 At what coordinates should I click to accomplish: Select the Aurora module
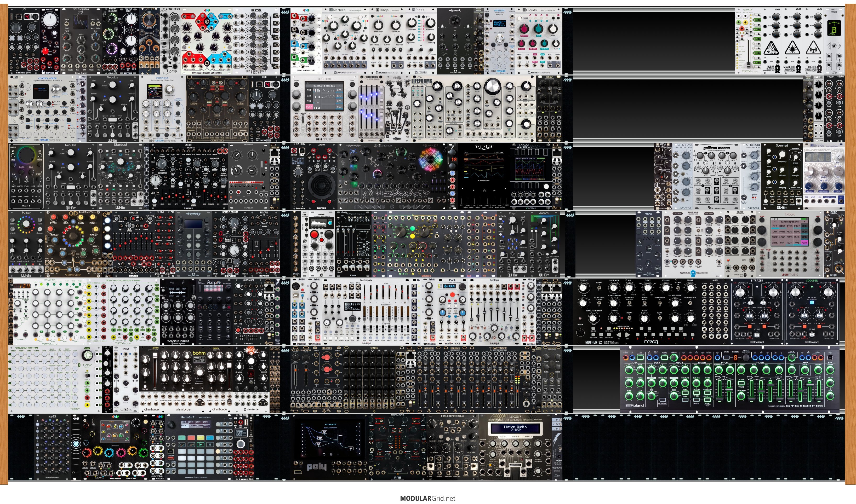click(x=544, y=244)
